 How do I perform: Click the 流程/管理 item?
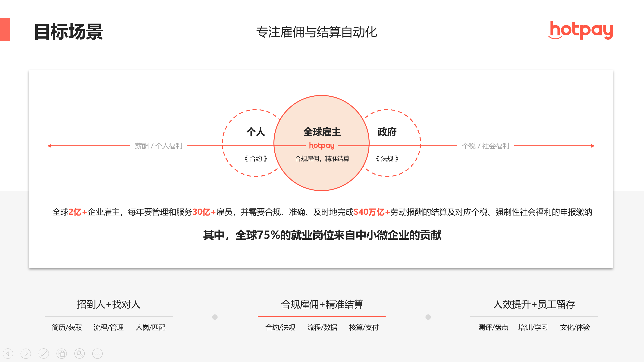[108, 327]
